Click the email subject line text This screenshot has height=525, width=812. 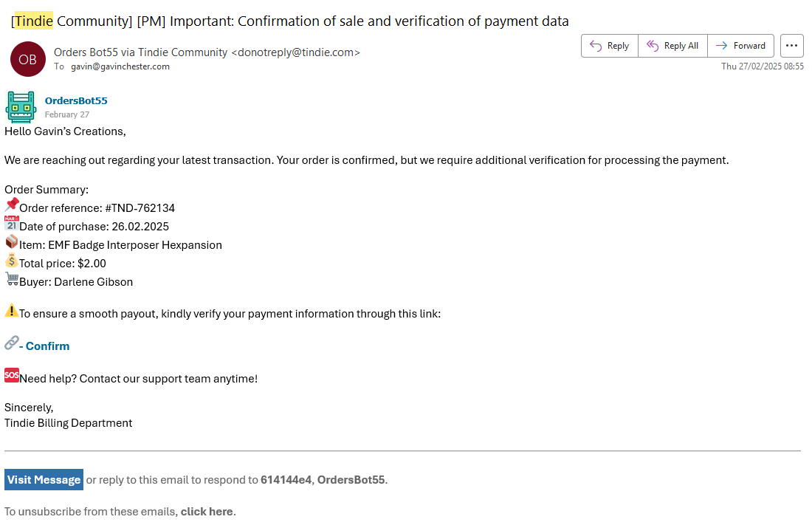pyautogui.click(x=290, y=21)
